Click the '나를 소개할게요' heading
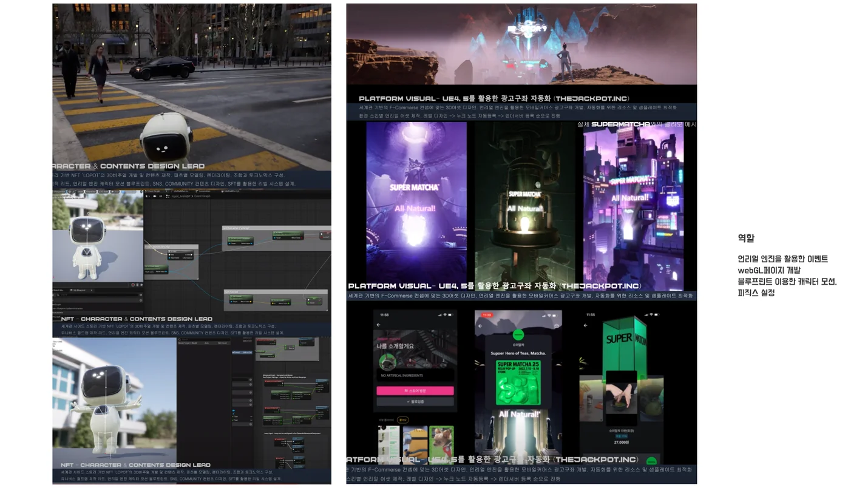 point(395,346)
